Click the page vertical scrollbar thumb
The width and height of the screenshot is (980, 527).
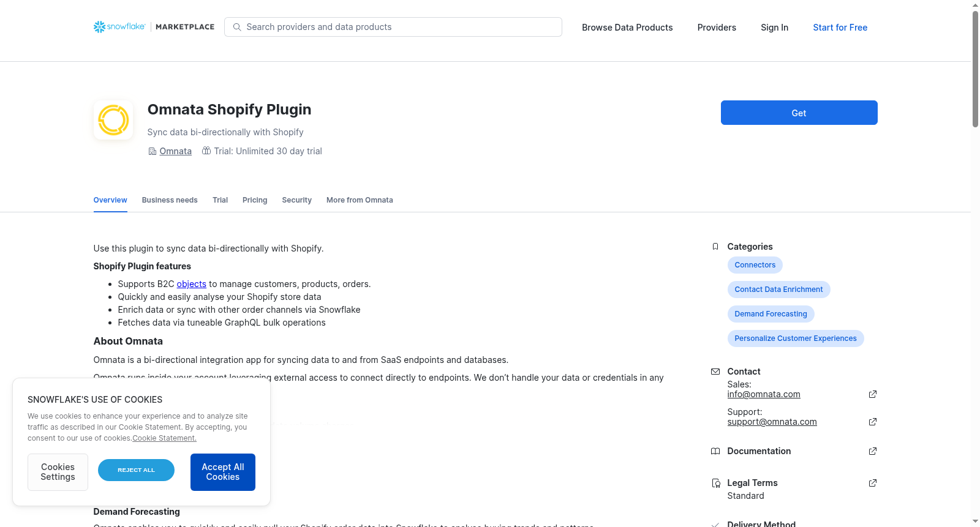975,69
